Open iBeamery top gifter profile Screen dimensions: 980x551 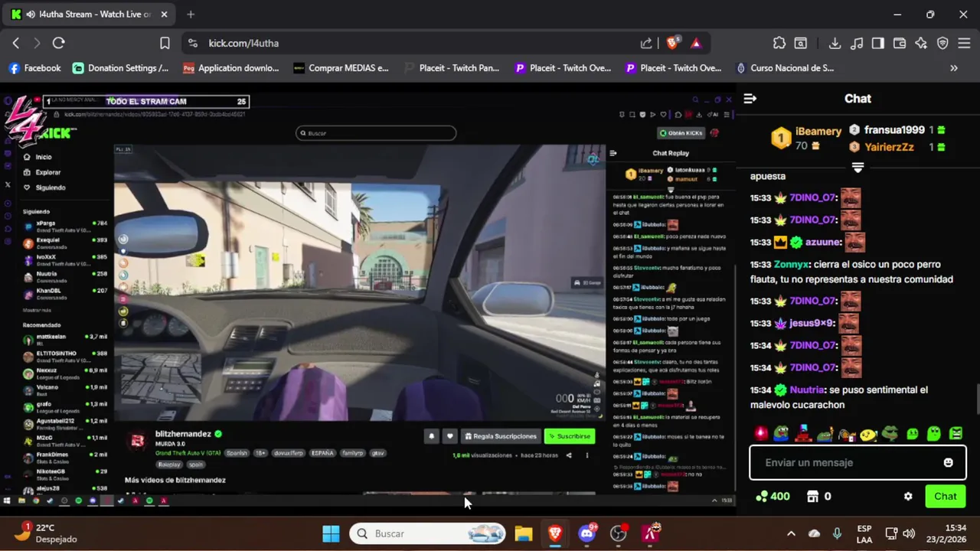pyautogui.click(x=818, y=131)
